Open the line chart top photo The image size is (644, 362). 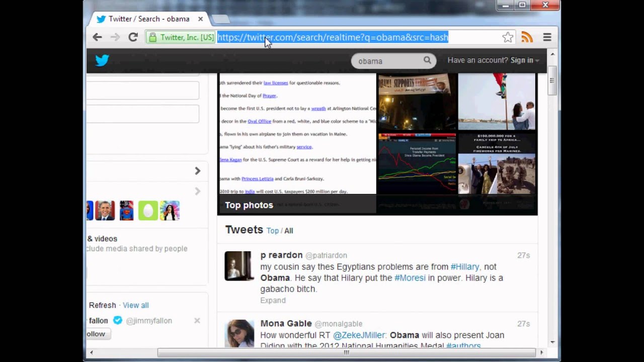click(417, 163)
